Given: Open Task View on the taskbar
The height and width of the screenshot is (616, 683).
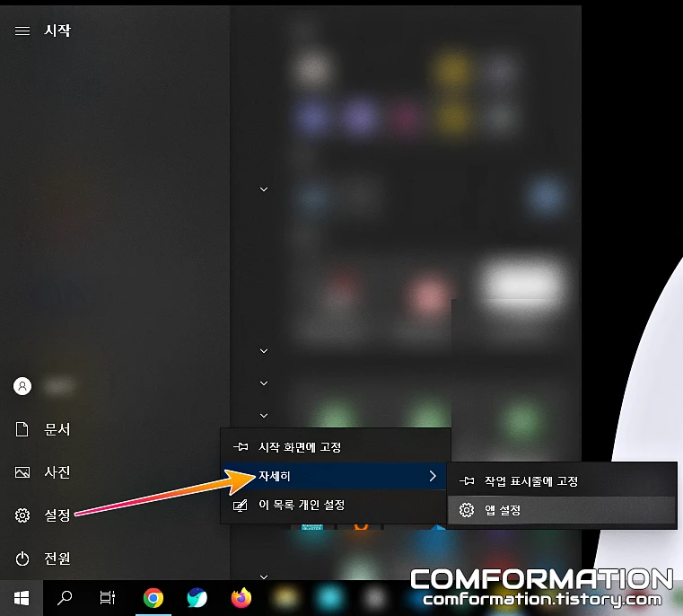Looking at the screenshot, I should 107,598.
